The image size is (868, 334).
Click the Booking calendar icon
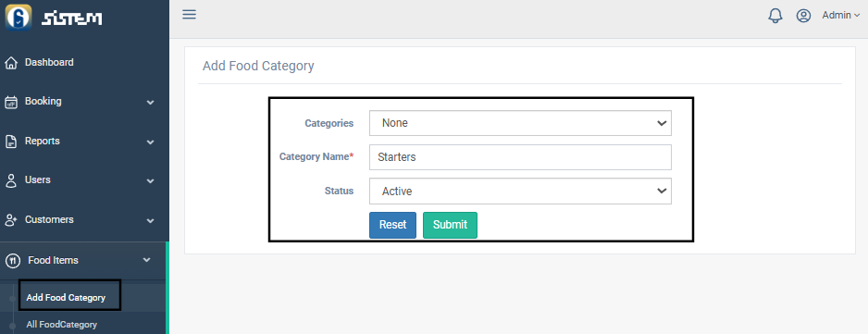pyautogui.click(x=11, y=102)
